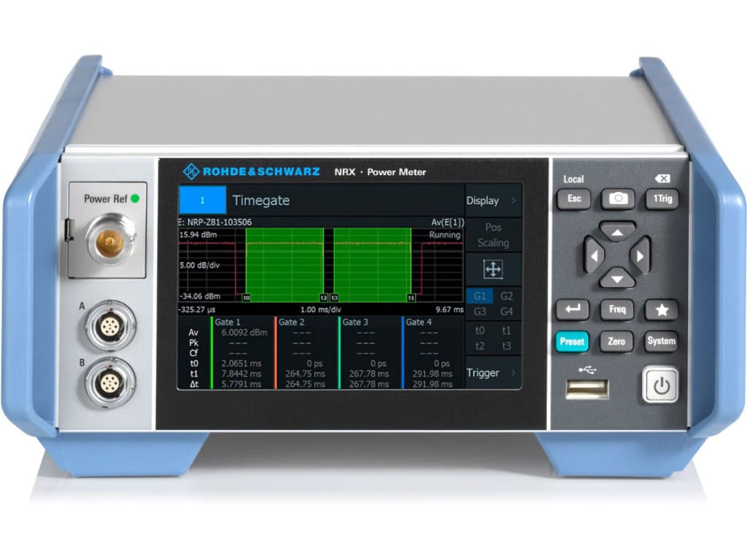Push the left arrow navigation key
Image resolution: width=747 pixels, height=560 pixels.
point(594,256)
